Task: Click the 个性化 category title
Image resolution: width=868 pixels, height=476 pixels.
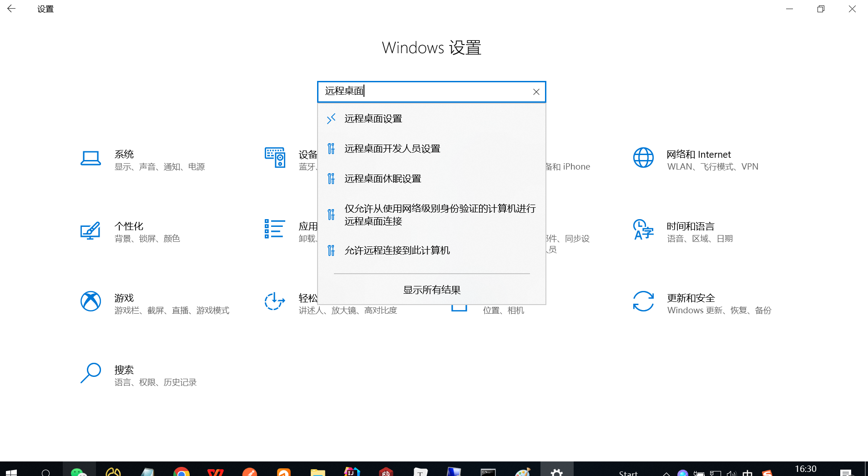Action: [x=129, y=226]
